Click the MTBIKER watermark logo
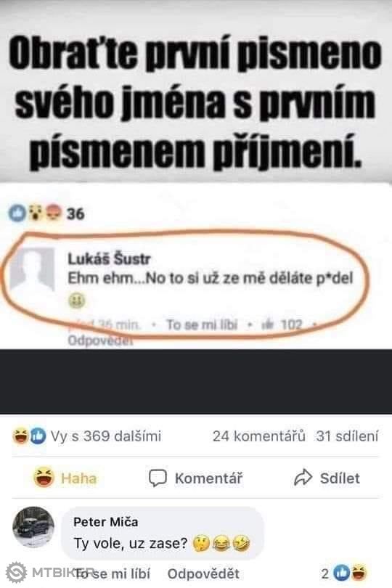 click(x=17, y=573)
